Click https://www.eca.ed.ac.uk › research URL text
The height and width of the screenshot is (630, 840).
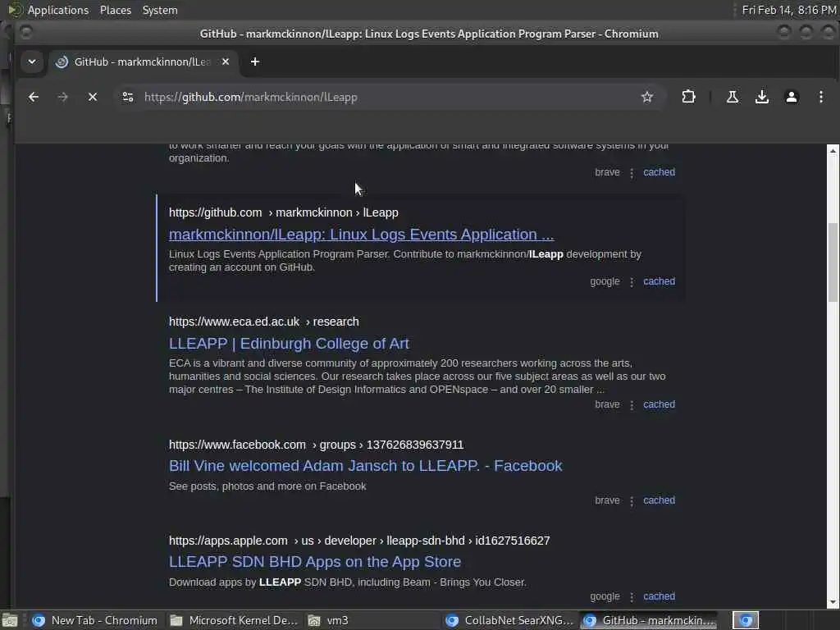pyautogui.click(x=263, y=322)
